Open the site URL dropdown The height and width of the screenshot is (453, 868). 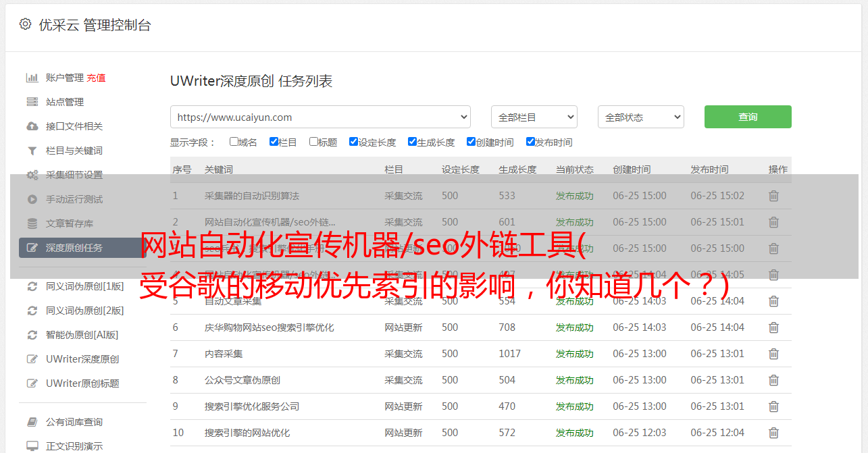click(x=320, y=117)
